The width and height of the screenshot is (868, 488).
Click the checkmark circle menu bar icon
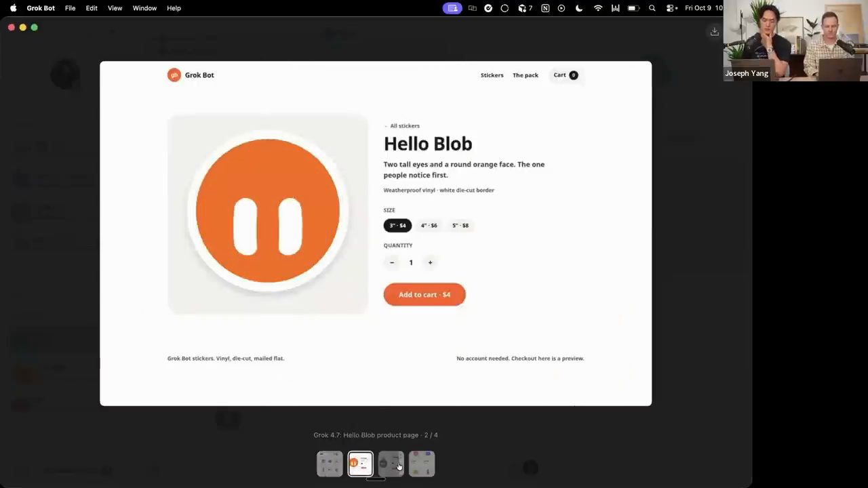click(488, 8)
